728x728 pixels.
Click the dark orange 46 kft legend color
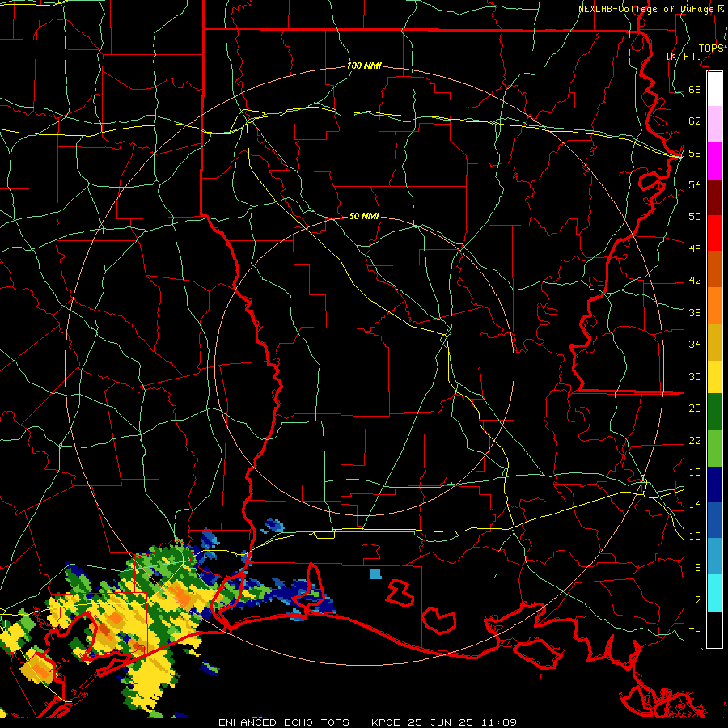coord(714,269)
